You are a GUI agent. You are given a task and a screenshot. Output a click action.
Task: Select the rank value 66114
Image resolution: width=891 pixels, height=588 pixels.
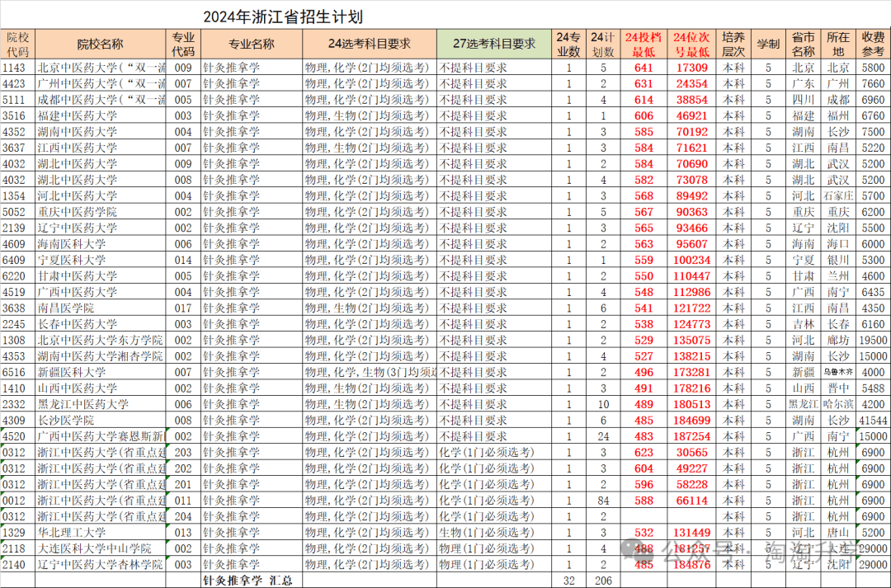(x=691, y=501)
